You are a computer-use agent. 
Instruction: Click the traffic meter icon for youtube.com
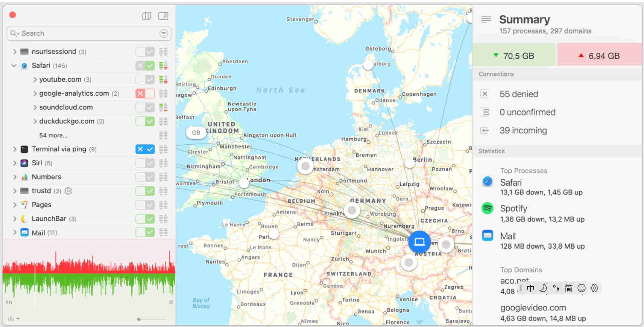163,79
